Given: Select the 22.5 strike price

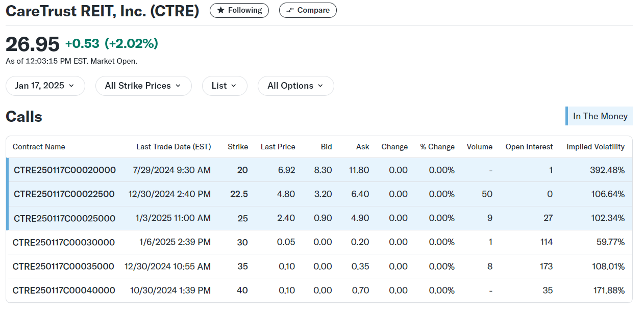Looking at the screenshot, I should pos(239,194).
